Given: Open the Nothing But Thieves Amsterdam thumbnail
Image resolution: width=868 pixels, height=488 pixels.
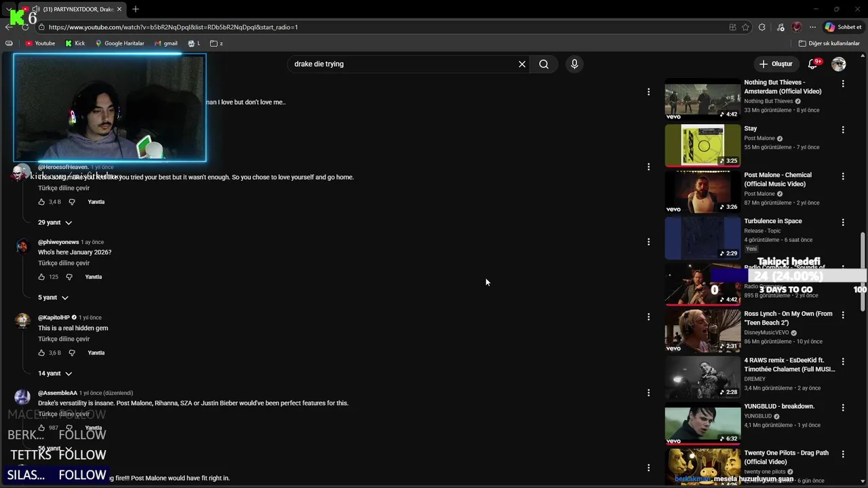Looking at the screenshot, I should 703,100.
